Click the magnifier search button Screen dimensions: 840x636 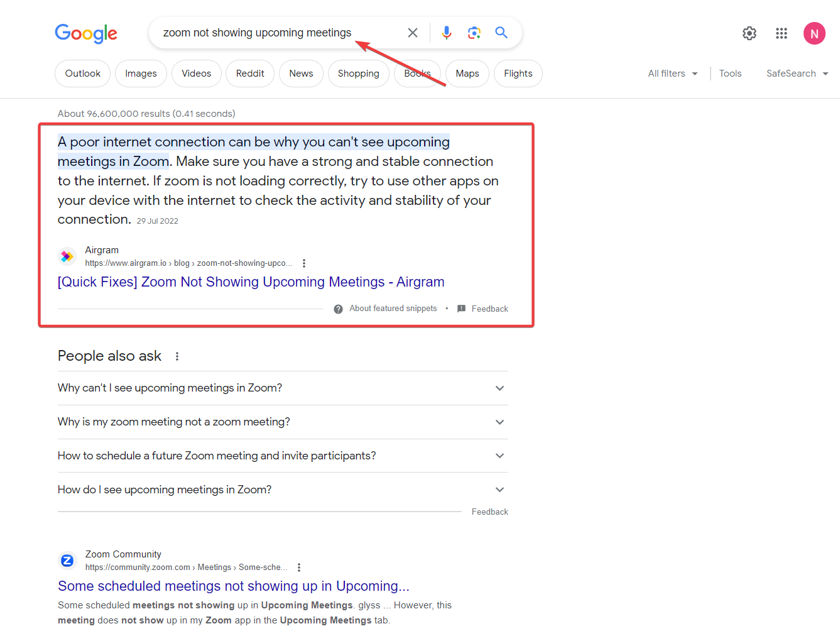[501, 33]
